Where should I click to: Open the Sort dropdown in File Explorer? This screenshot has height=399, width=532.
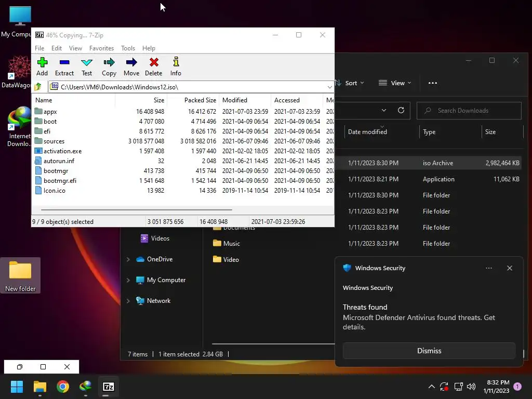point(350,83)
